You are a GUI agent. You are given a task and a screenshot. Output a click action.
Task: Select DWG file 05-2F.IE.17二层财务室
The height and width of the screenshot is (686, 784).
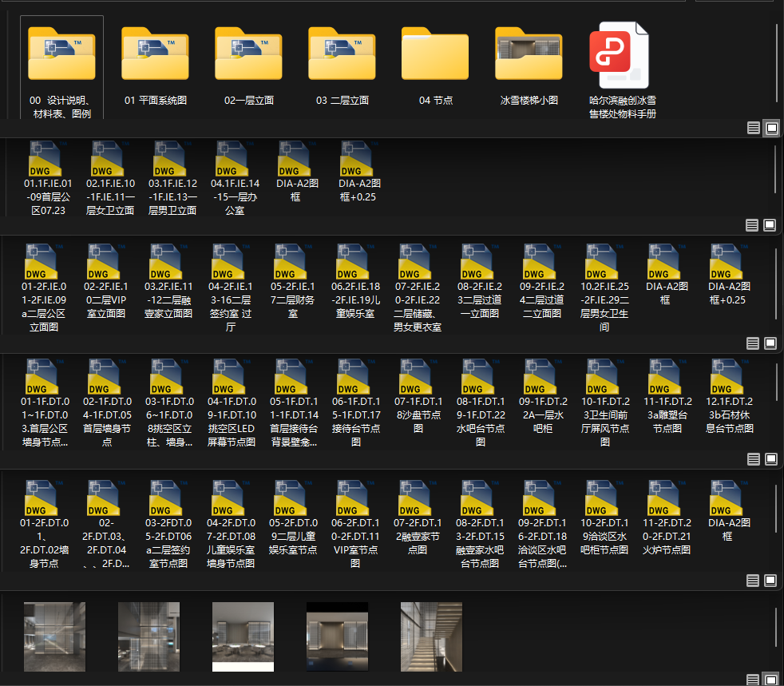coord(293,281)
